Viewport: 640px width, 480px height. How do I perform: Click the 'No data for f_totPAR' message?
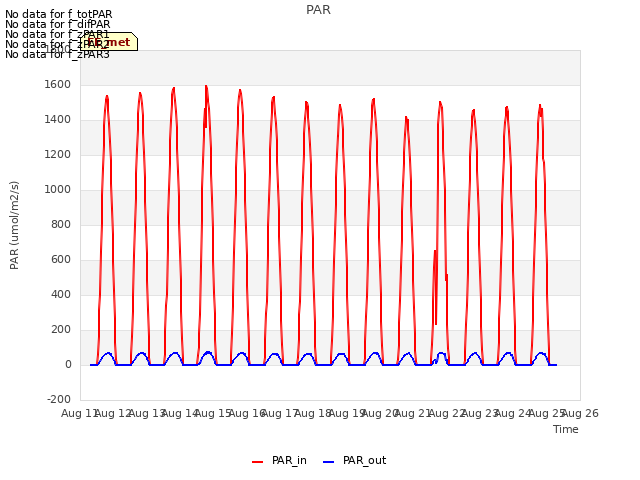tap(58, 14)
